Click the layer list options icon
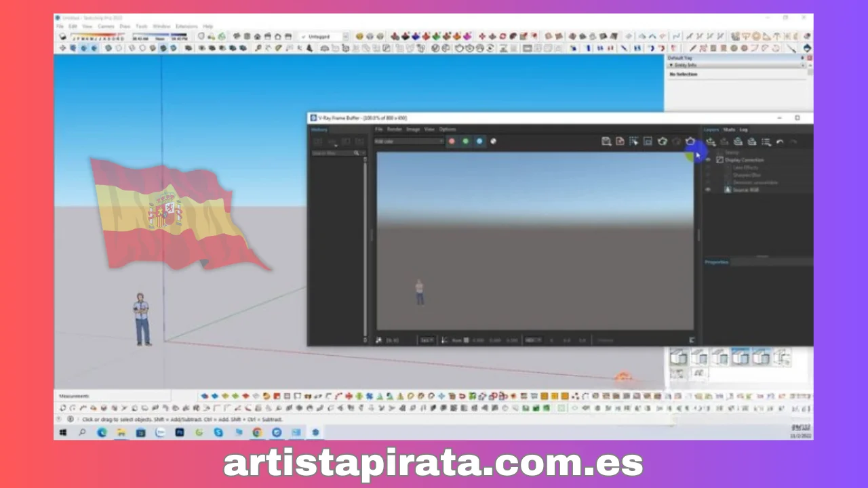This screenshot has width=868, height=488. point(766,142)
